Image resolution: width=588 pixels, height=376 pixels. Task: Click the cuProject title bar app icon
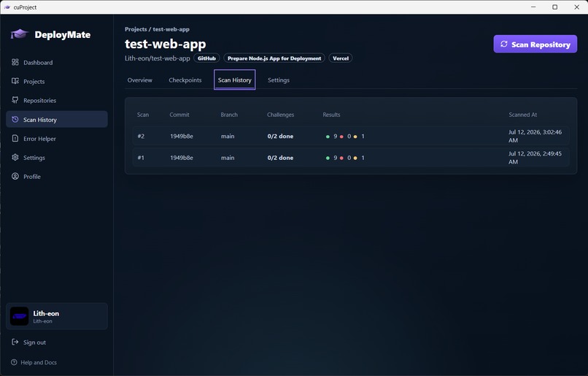click(7, 7)
